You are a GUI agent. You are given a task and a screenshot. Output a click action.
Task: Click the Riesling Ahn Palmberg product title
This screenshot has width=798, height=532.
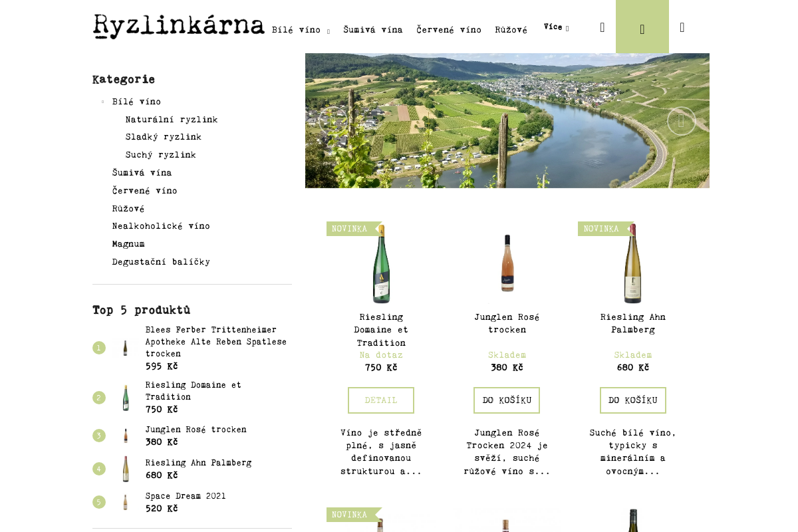coord(632,323)
